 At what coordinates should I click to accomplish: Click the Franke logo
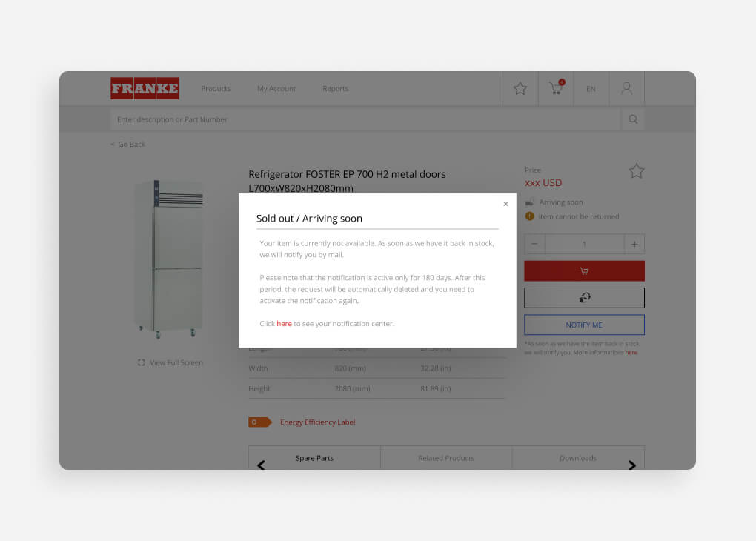click(145, 88)
